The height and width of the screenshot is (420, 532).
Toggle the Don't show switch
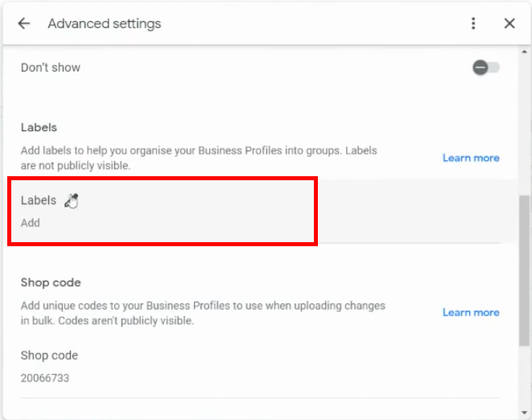(x=486, y=68)
